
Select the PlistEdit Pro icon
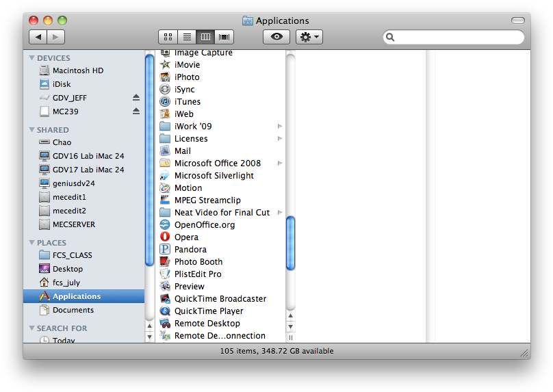pyautogui.click(x=165, y=274)
